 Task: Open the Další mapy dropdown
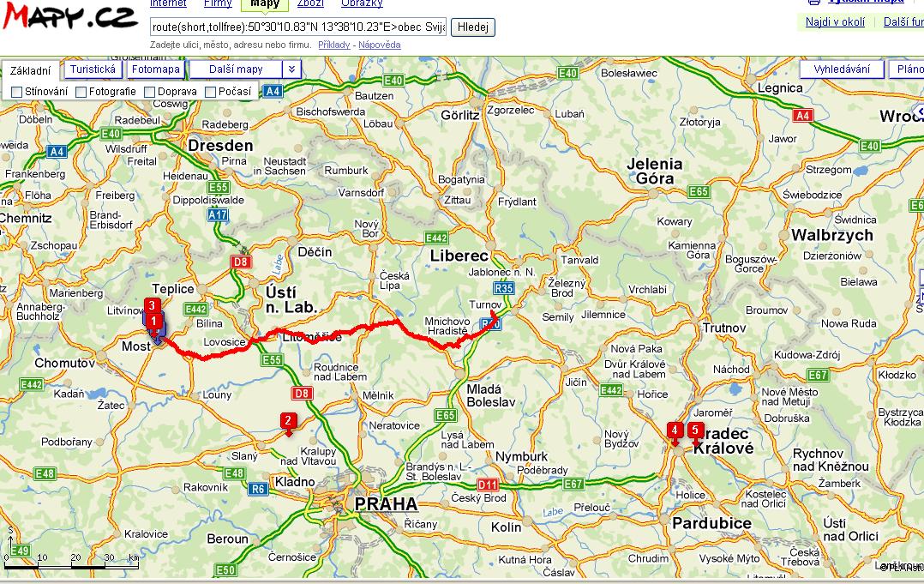pos(236,69)
